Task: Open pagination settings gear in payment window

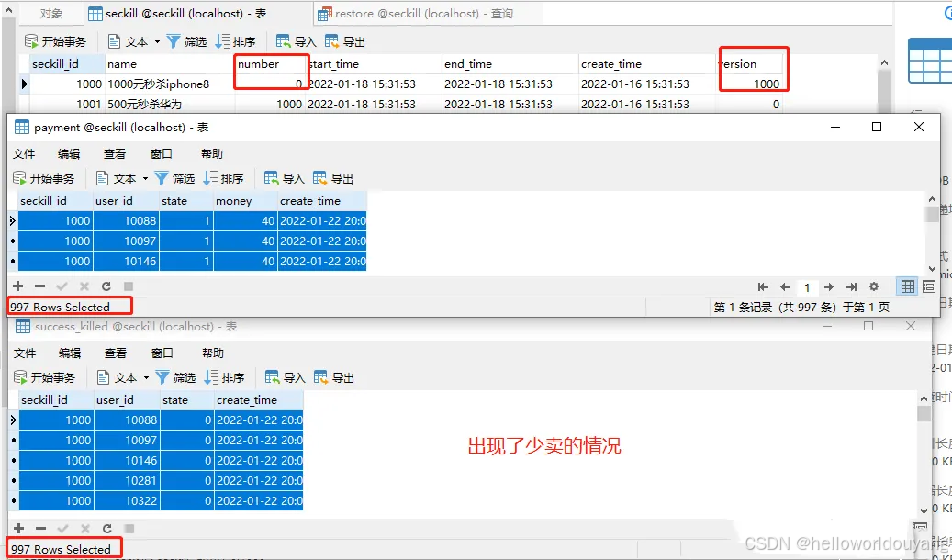Action: (x=874, y=286)
